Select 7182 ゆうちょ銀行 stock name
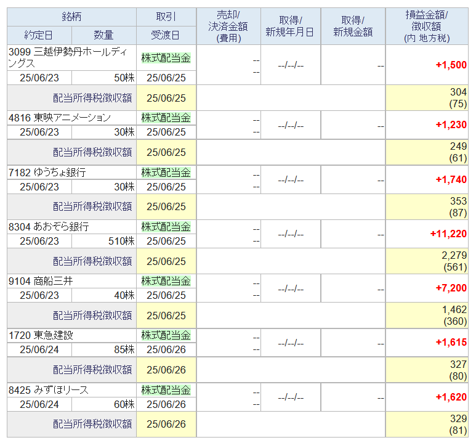This screenshot has height=448, width=476. (47, 173)
